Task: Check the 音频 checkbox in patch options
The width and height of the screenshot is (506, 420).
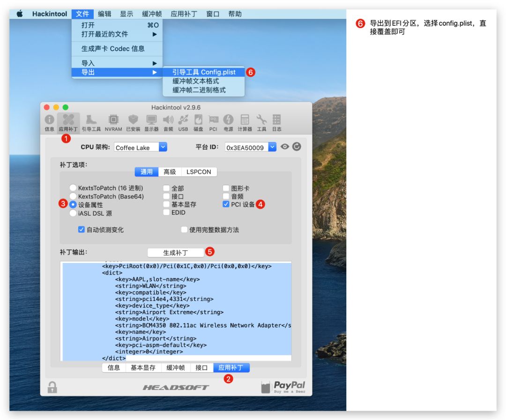Action: pyautogui.click(x=226, y=196)
